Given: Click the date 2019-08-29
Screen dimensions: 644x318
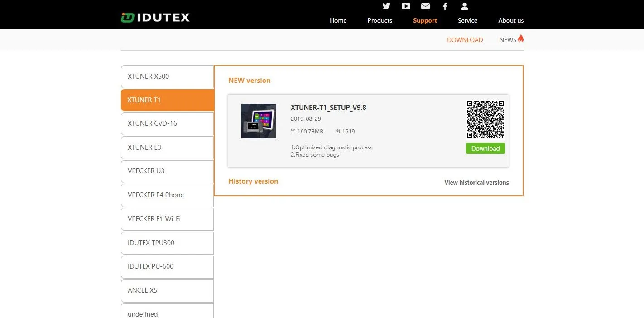Looking at the screenshot, I should 306,119.
